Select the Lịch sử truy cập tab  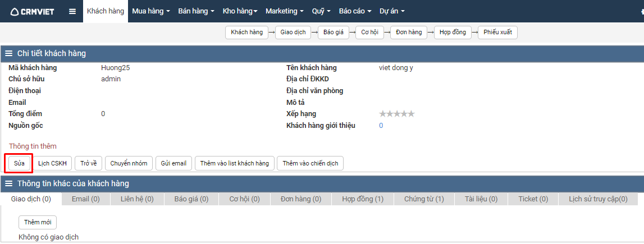[x=598, y=199]
